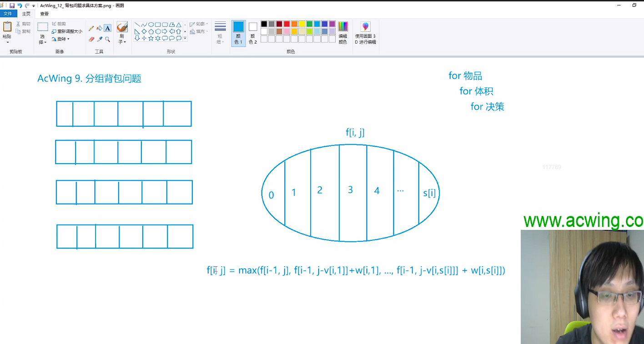The image size is (644, 344).
Task: Choose the Polygon shape
Action: pyautogui.click(x=171, y=25)
